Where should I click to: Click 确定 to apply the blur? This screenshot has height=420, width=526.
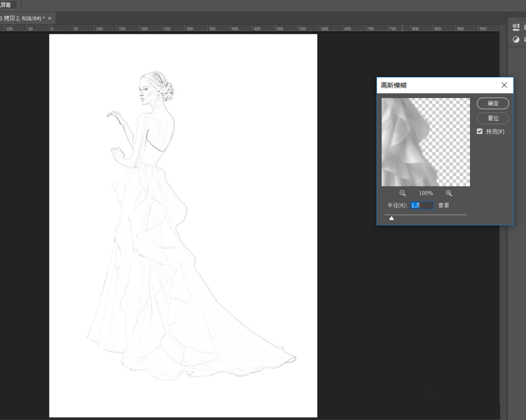tap(493, 103)
